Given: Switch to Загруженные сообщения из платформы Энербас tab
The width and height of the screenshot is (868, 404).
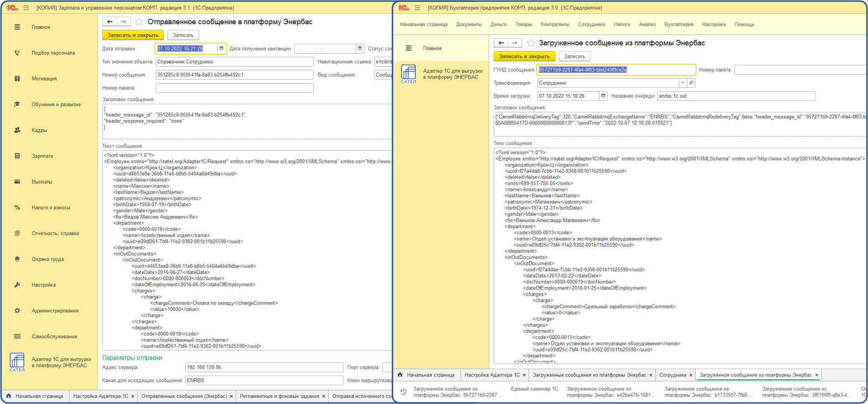Looking at the screenshot, I should (589, 375).
